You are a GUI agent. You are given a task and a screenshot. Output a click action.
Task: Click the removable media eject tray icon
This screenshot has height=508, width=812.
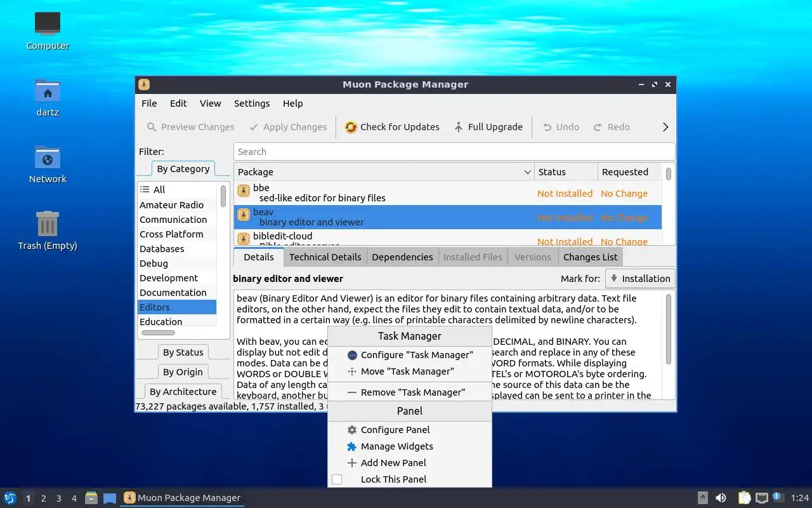[x=702, y=498]
